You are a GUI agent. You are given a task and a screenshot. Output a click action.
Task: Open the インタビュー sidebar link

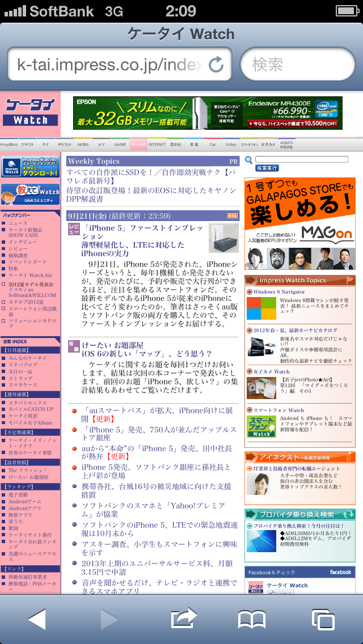coord(23,242)
